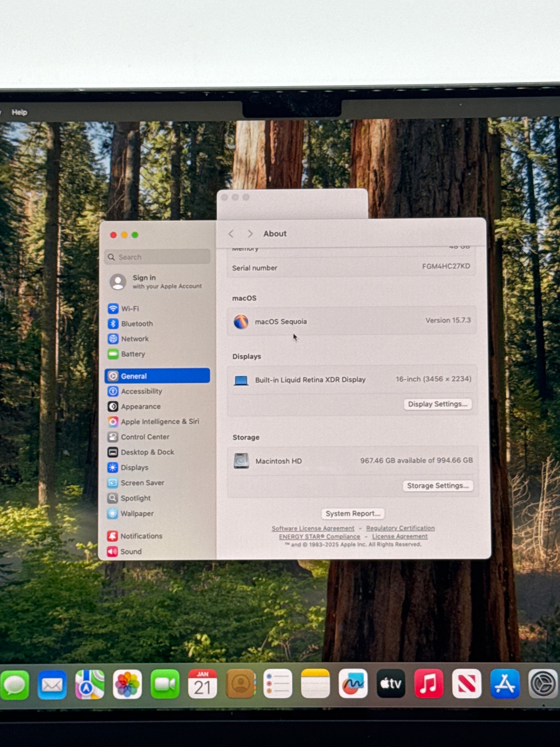Click Help in the menu bar
560x747 pixels.
point(19,113)
